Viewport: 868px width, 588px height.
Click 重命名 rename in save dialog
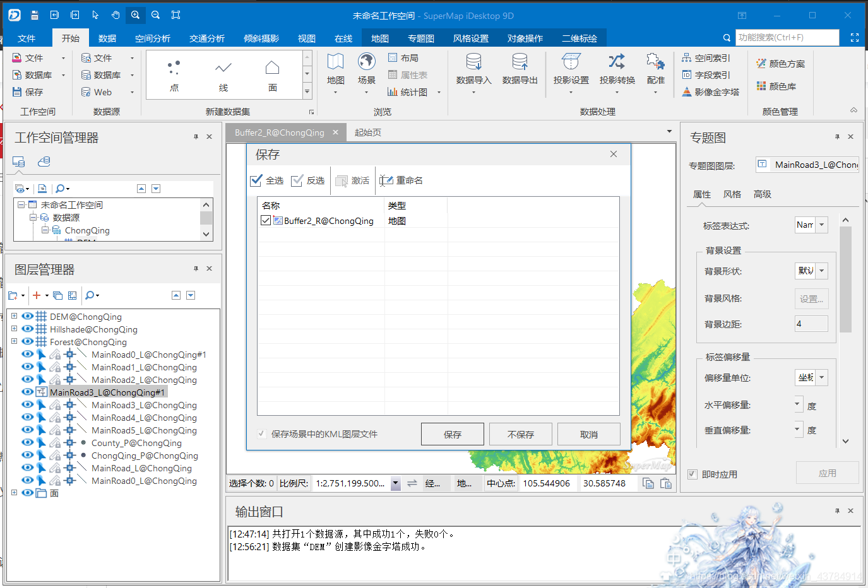tap(401, 180)
